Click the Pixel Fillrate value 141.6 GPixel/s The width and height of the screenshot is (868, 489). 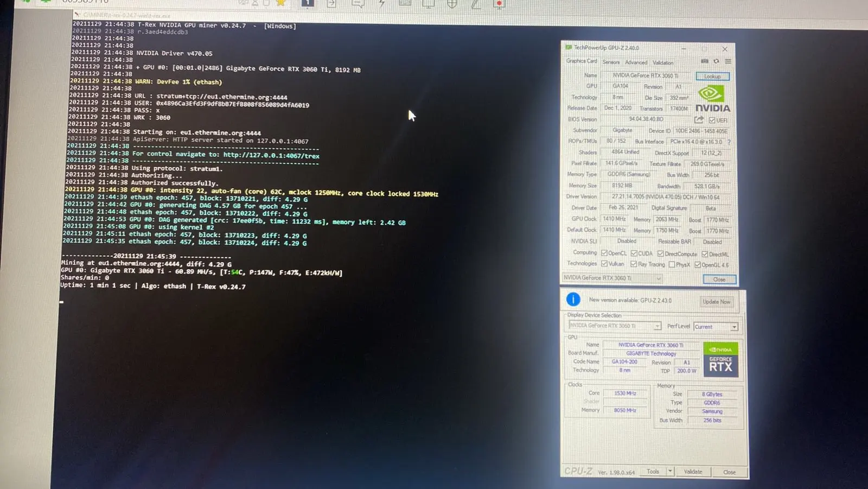tap(622, 163)
